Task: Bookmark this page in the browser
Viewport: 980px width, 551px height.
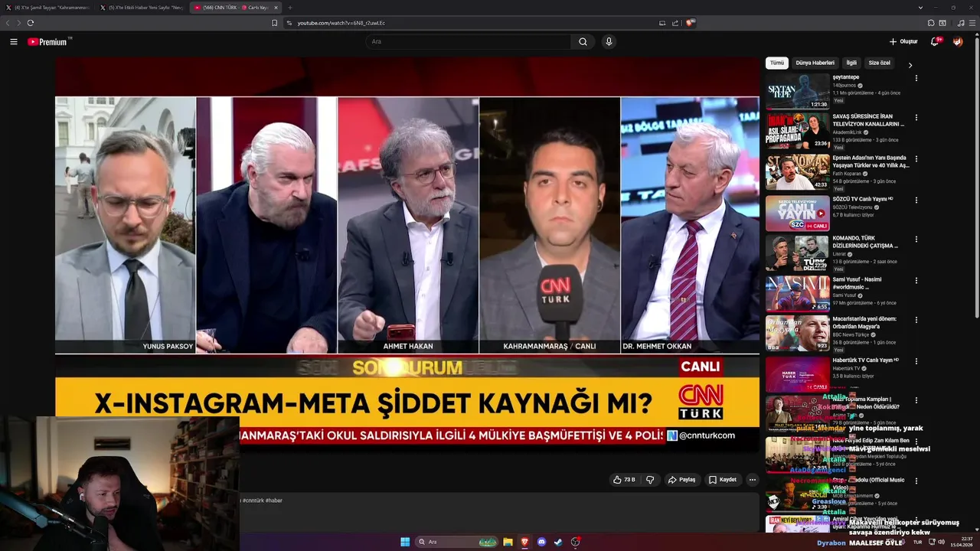Action: (274, 23)
